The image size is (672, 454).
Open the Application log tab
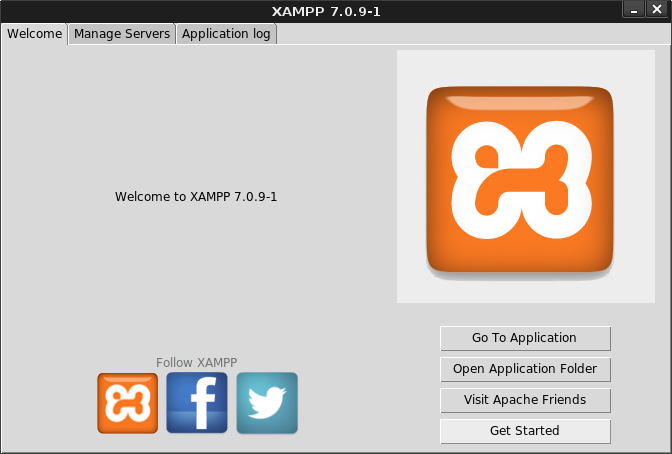tap(227, 33)
